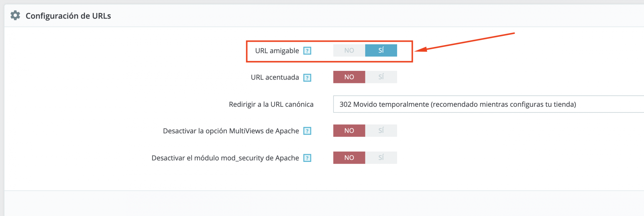
Task: Click the gear icon beside Configuración de URLs
Action: 15,15
